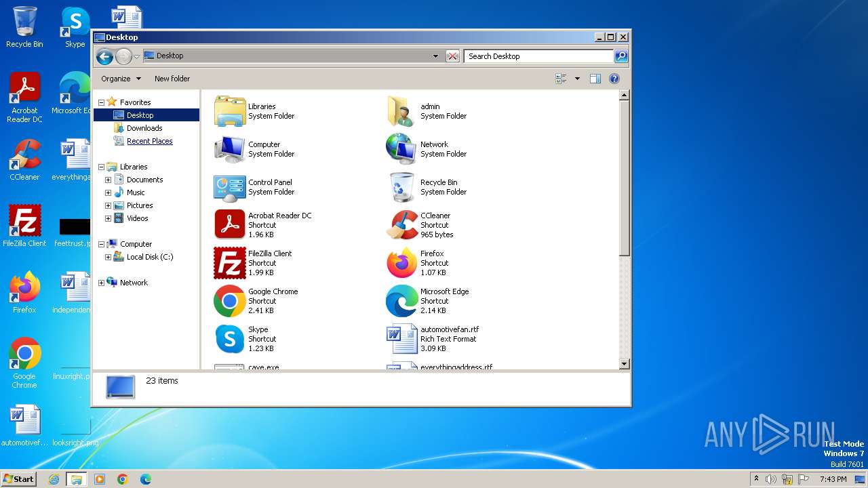Image resolution: width=868 pixels, height=488 pixels.
Task: Select the Network system folder icon in file list
Action: coord(401,149)
